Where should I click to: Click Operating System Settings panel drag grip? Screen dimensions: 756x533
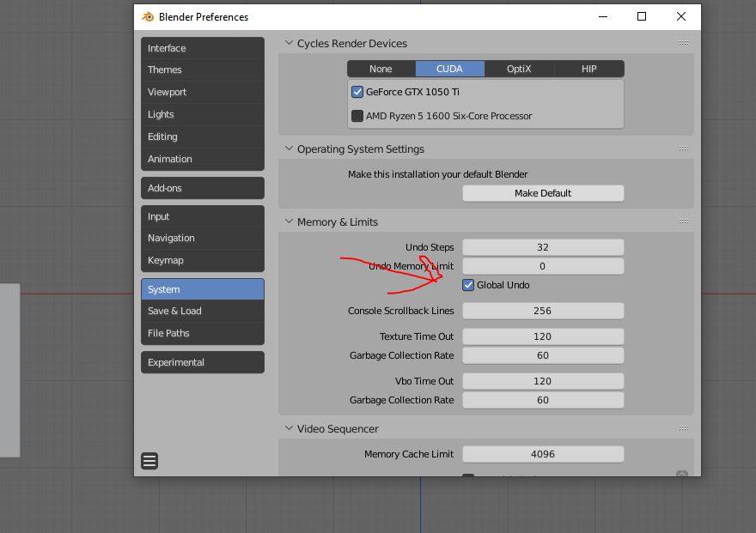tap(684, 148)
